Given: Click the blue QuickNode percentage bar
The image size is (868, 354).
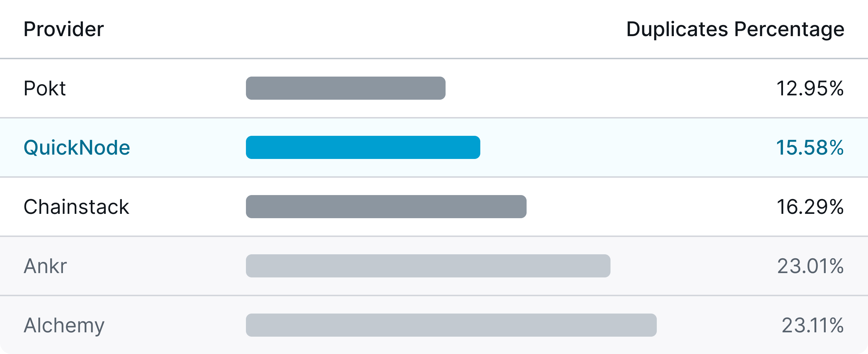Looking at the screenshot, I should (x=363, y=147).
